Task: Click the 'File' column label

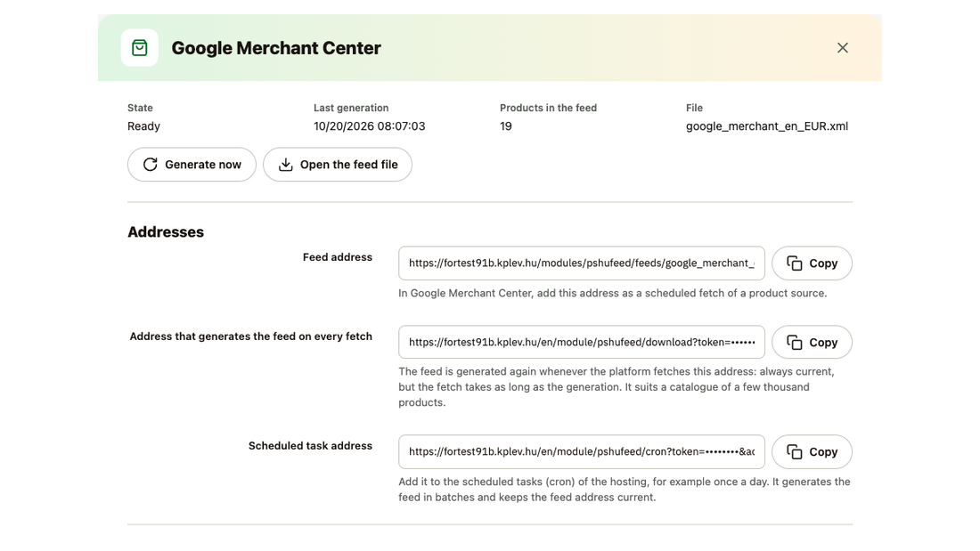Action: [694, 108]
